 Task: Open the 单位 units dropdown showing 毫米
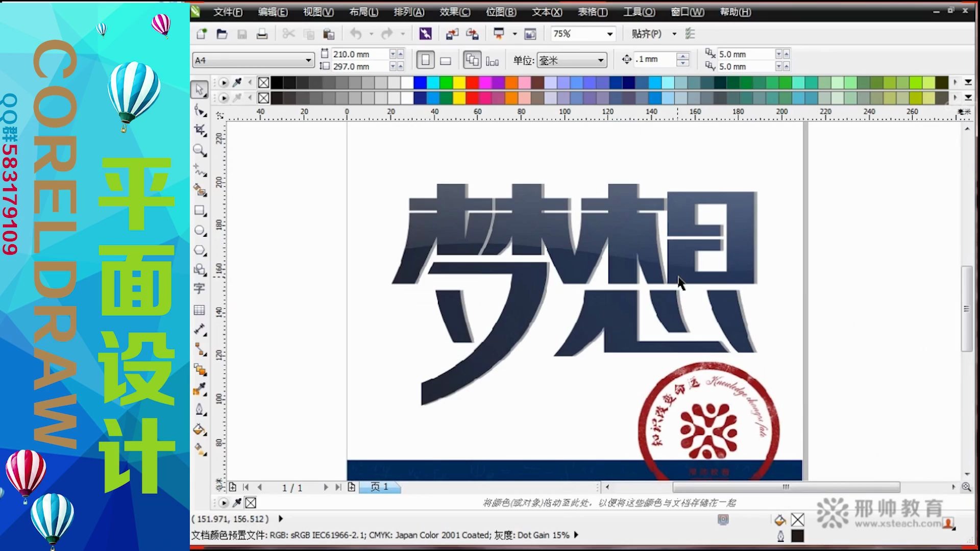(x=601, y=60)
